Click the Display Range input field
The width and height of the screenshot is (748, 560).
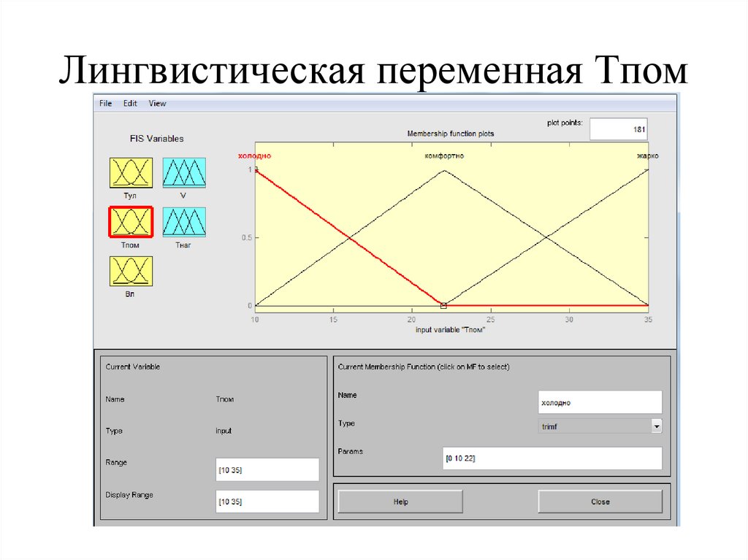(267, 502)
